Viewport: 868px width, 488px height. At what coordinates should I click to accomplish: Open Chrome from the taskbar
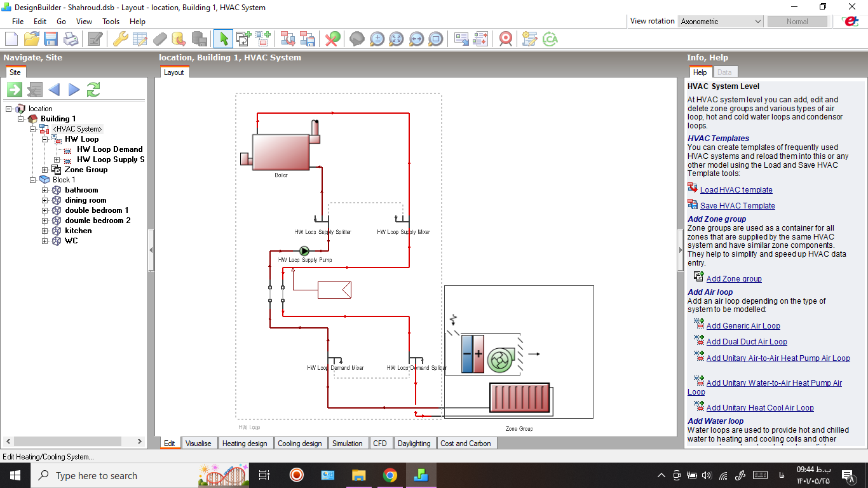coord(390,475)
